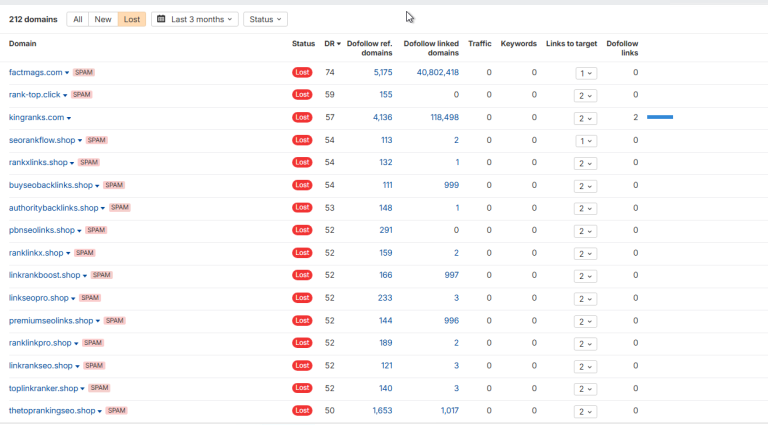Click the SPAM tag next to premiumseolinks.shop
The height and width of the screenshot is (425, 768).
pyautogui.click(x=115, y=321)
